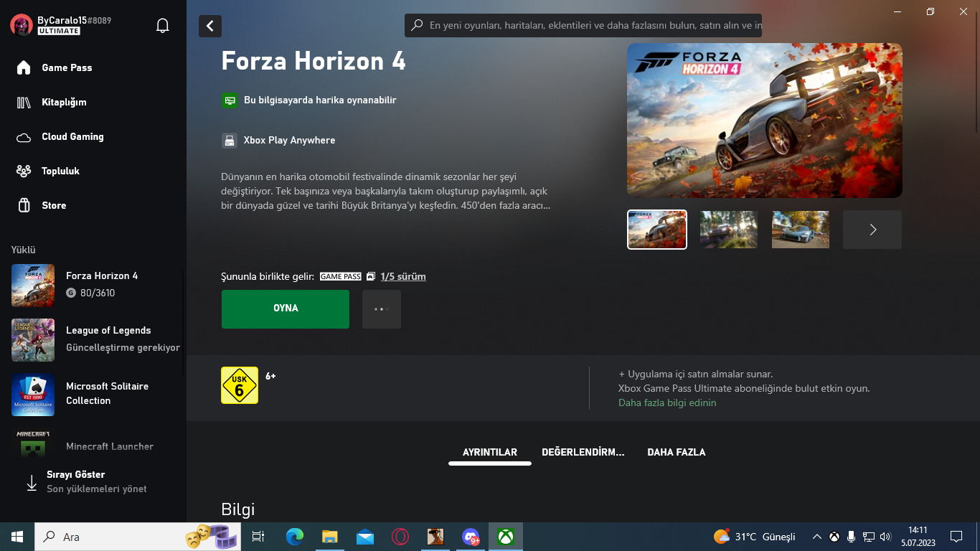
Task: Click the Yüklü installed section heading
Action: [23, 250]
